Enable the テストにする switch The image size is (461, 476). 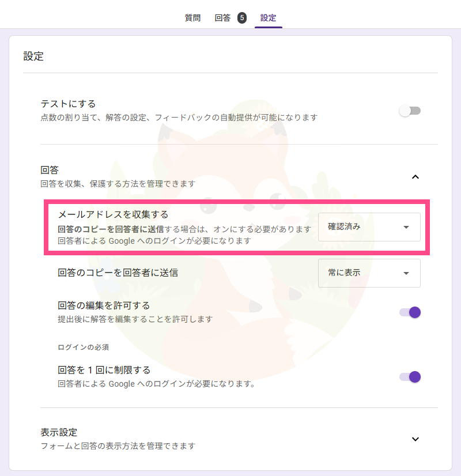click(410, 110)
